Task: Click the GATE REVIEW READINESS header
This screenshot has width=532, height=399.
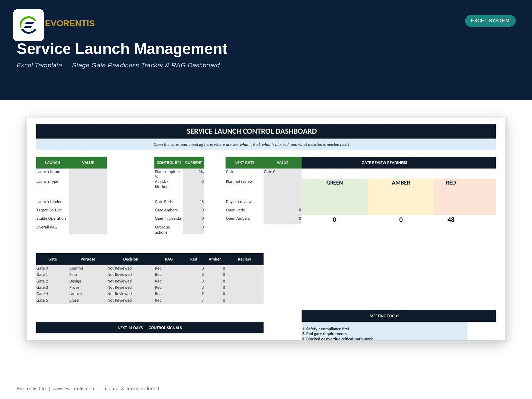Action: [399, 163]
